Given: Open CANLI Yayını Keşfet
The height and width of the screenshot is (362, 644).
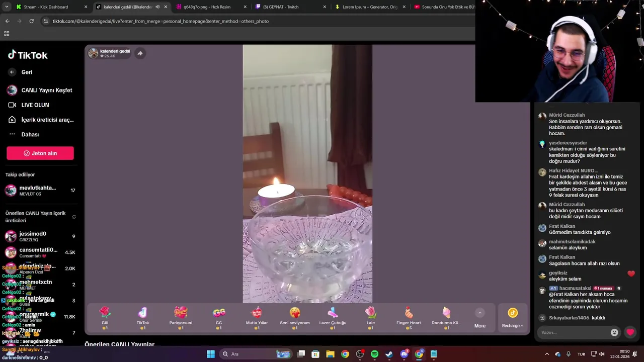Looking at the screenshot, I should tap(40, 90).
